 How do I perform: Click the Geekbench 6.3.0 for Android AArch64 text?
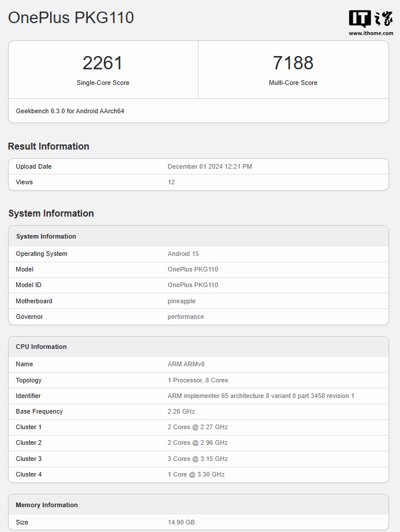click(x=70, y=111)
